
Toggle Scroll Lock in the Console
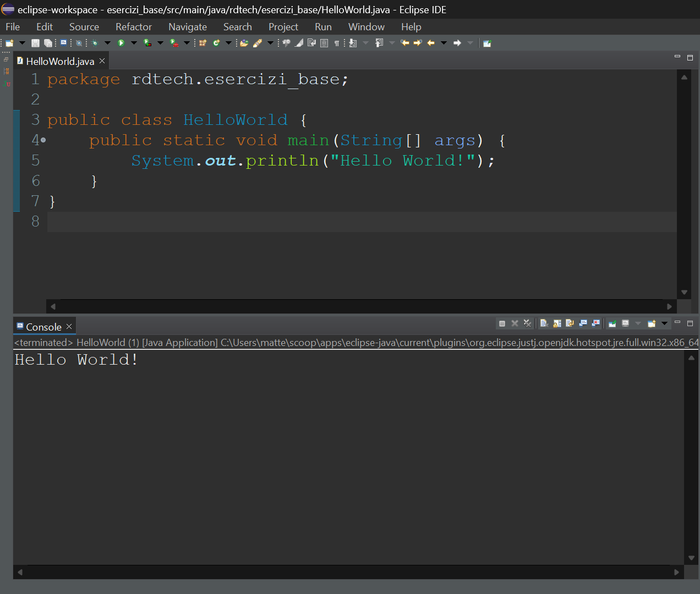point(557,323)
